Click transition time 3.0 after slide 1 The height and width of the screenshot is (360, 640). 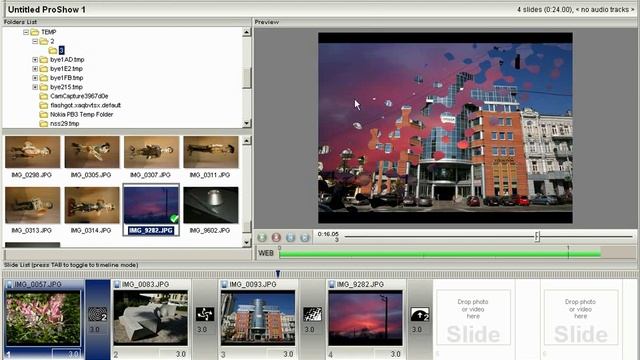coord(94,329)
